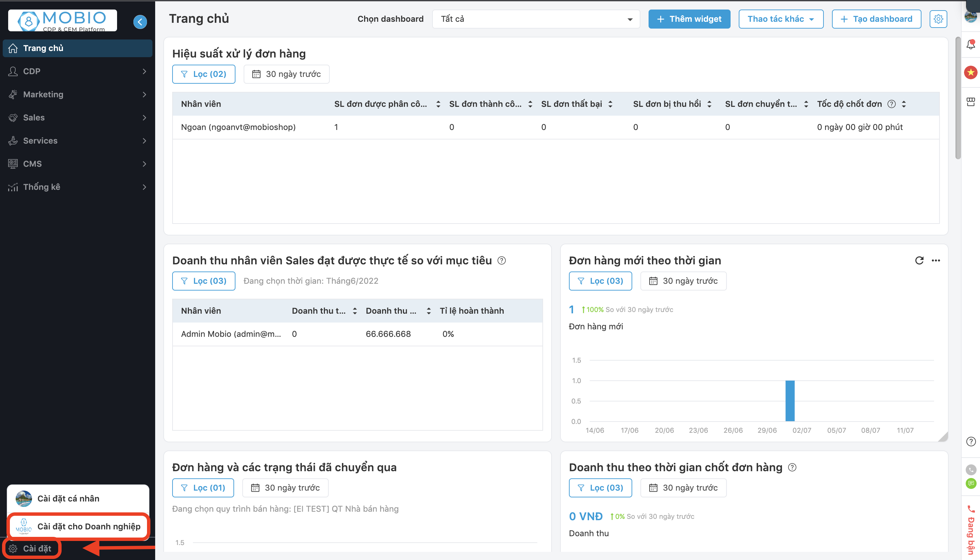Viewport: 980px width, 560px height.
Task: Click row 'Admin Mobio (admin@m...'
Action: pos(357,334)
